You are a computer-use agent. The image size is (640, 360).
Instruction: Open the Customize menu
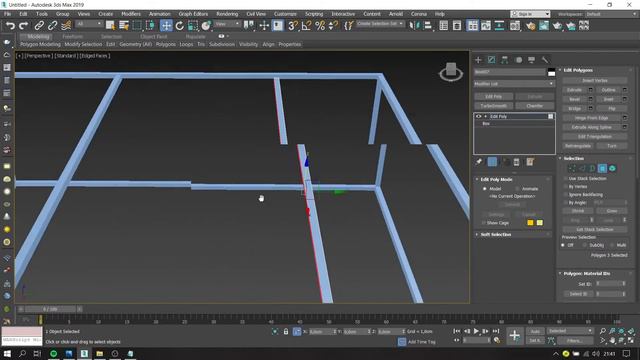(285, 14)
